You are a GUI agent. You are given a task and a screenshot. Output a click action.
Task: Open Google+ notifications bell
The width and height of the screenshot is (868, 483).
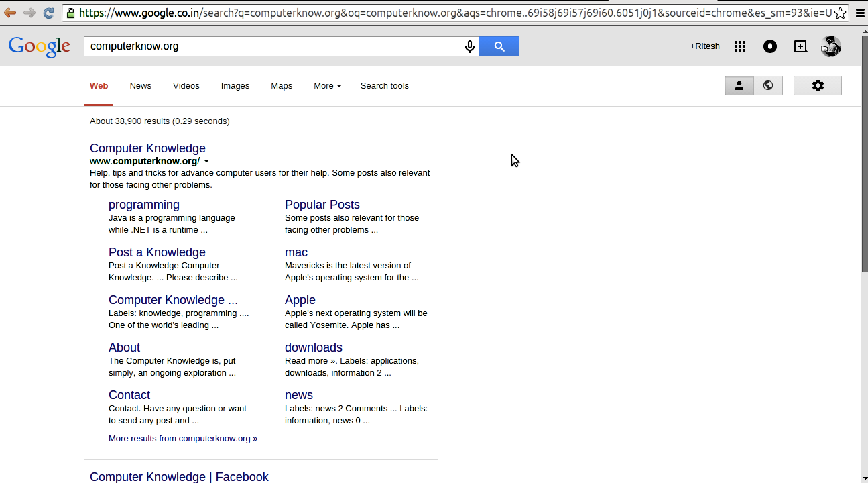770,46
